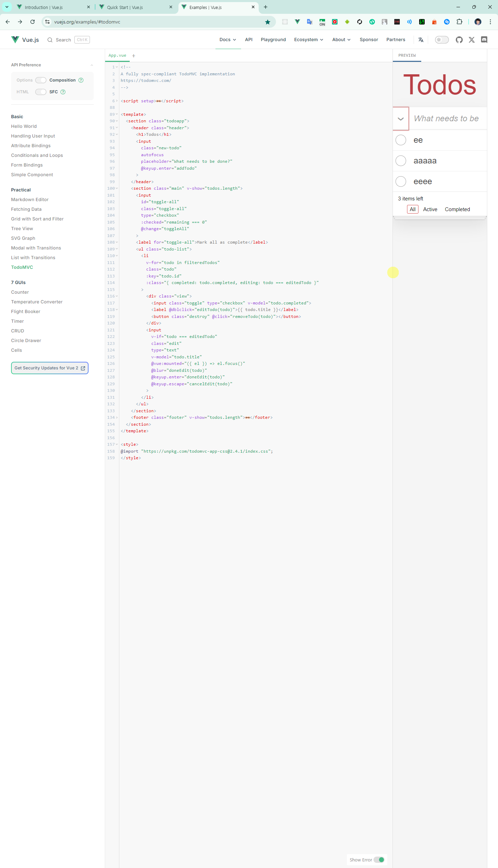Go back with the browser back arrow
Viewport: 498px width, 868px height.
tap(8, 22)
